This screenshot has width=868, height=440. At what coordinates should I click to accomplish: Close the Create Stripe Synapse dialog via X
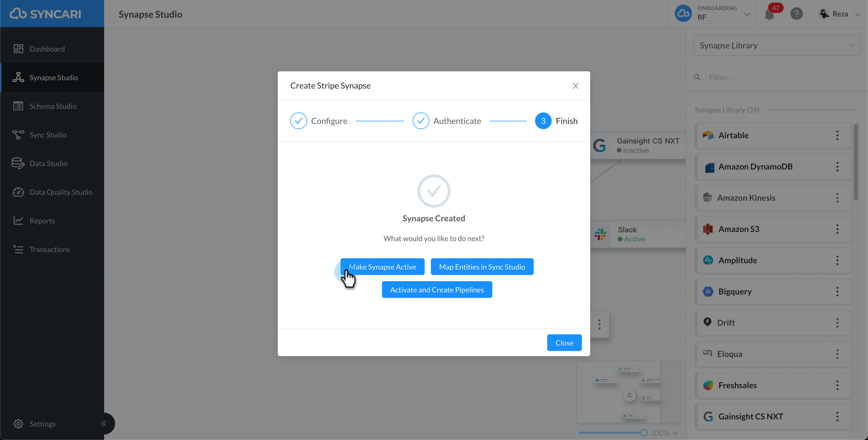576,86
